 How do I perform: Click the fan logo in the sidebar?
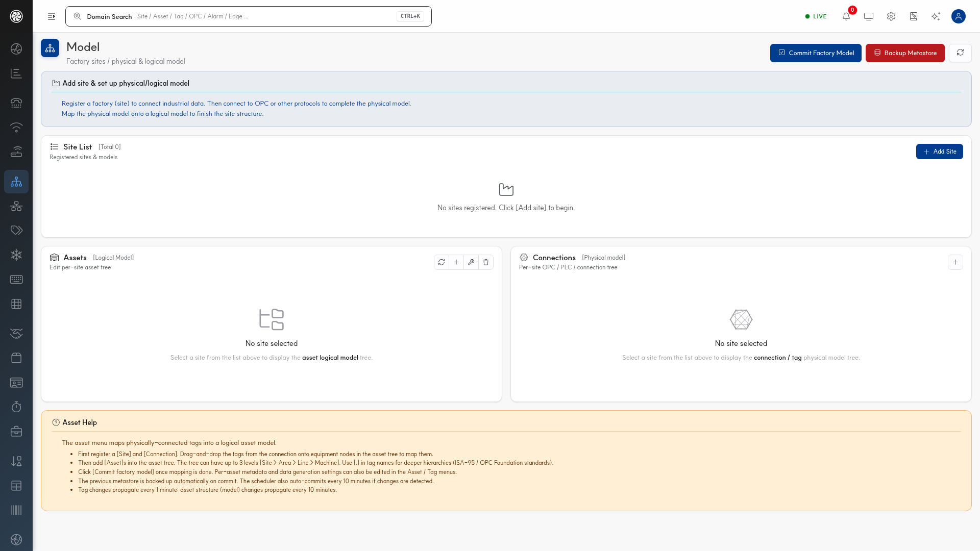16,16
